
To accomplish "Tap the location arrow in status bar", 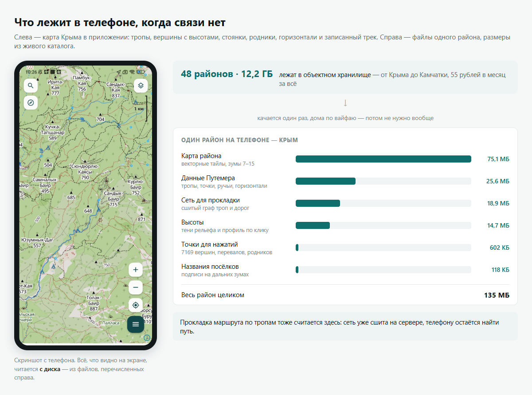I will coord(119,72).
